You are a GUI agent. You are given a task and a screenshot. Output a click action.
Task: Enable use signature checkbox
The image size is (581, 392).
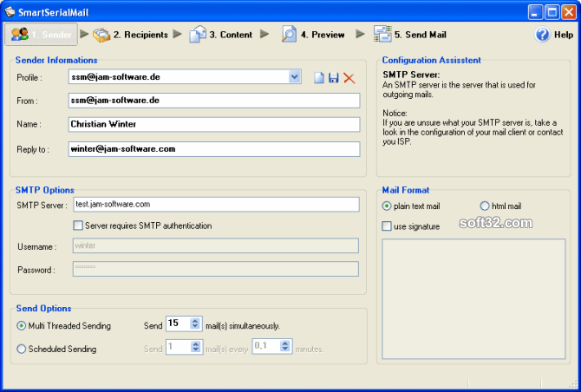pos(387,226)
